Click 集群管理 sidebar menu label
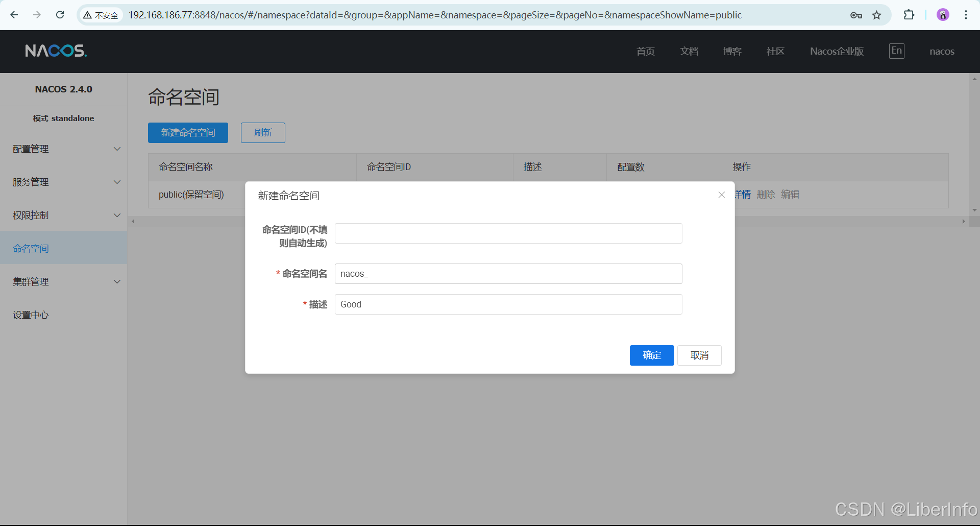 (x=31, y=282)
